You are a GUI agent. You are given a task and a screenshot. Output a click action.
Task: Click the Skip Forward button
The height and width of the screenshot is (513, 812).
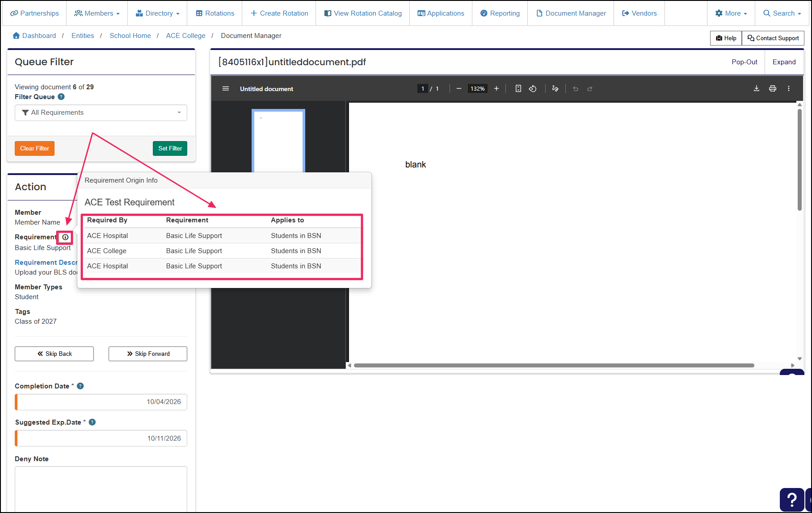click(x=148, y=354)
